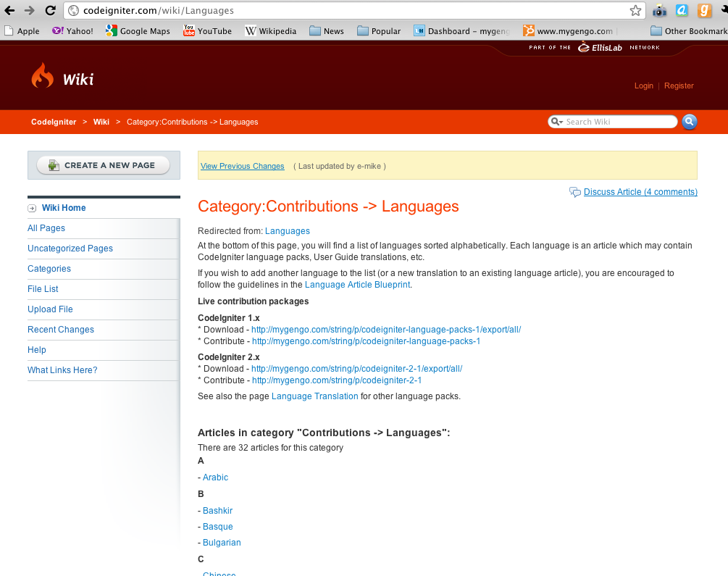Screen dimensions: 728x576
Task: Go to CodeIgniter in the breadcrumb
Action: [54, 122]
